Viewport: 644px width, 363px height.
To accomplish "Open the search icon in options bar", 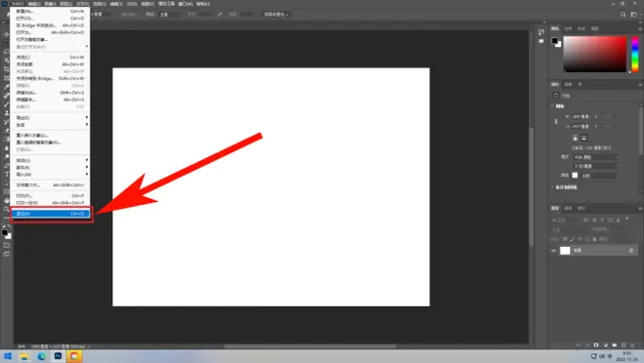I will coord(624,15).
